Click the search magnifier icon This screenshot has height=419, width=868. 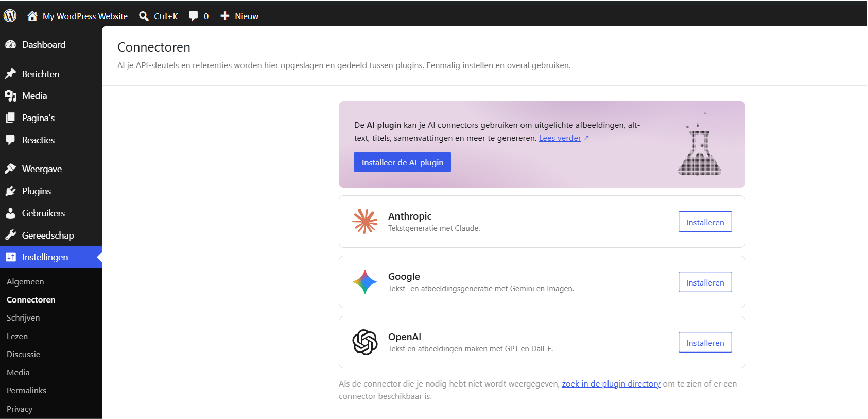click(x=144, y=16)
